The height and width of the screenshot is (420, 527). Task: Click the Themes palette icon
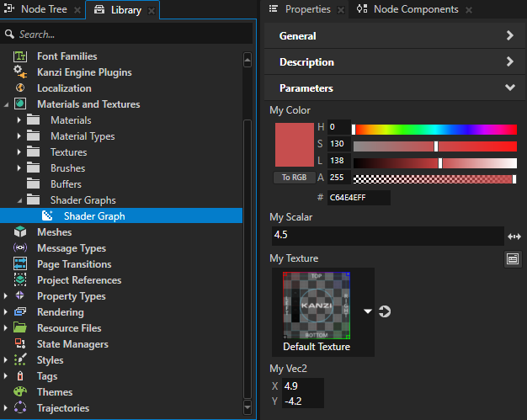tap(20, 391)
